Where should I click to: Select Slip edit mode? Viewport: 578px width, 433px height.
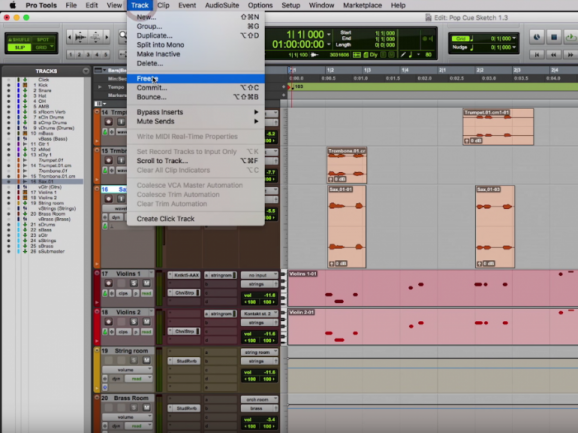click(19, 47)
